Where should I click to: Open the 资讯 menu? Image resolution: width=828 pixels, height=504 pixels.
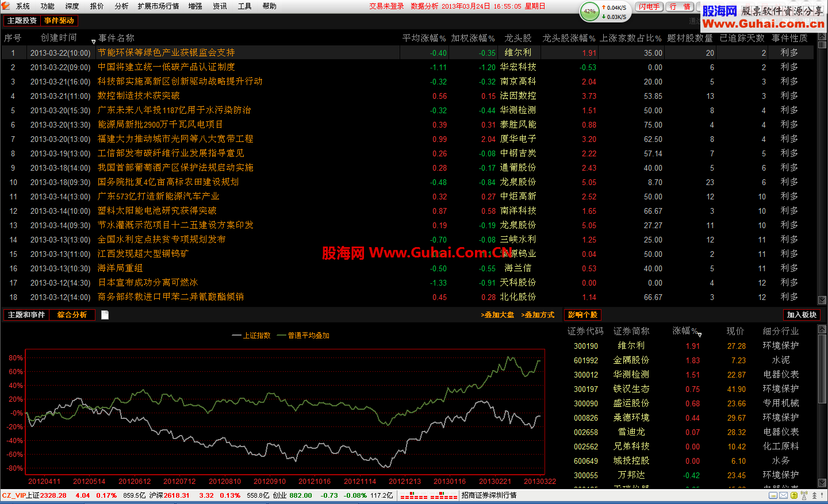(x=220, y=6)
